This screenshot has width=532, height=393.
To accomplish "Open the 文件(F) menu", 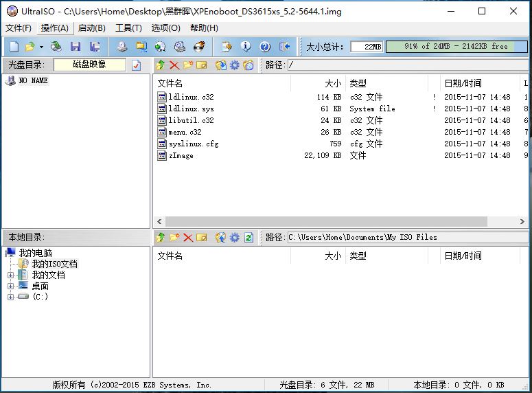I will point(19,28).
